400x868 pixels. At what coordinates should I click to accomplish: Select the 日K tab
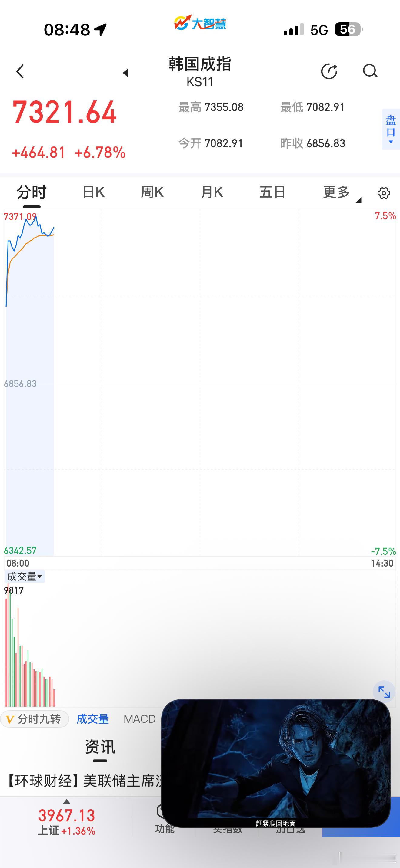coord(93,192)
